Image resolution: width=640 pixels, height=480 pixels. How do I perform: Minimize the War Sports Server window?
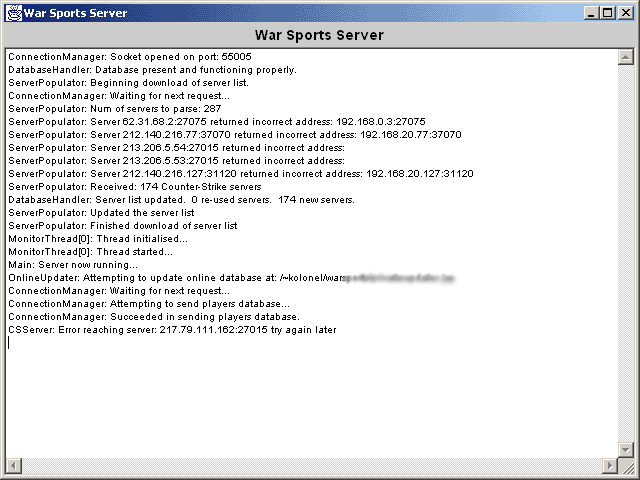591,13
